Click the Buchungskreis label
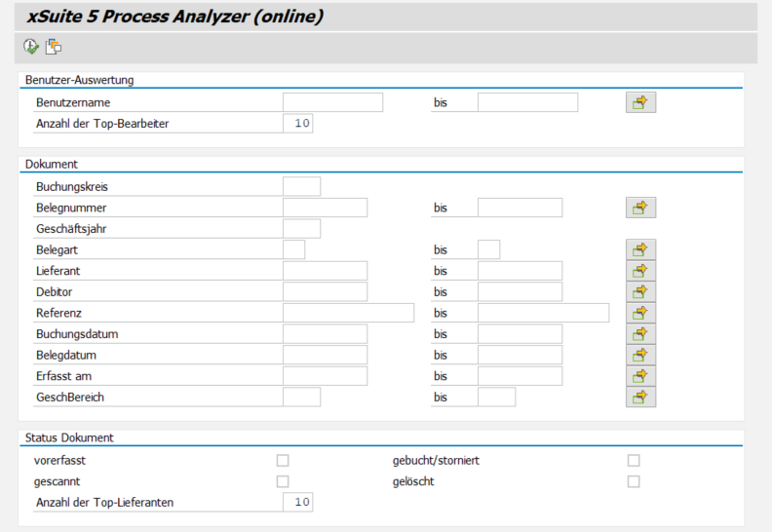Image resolution: width=772 pixels, height=532 pixels. pos(72,186)
